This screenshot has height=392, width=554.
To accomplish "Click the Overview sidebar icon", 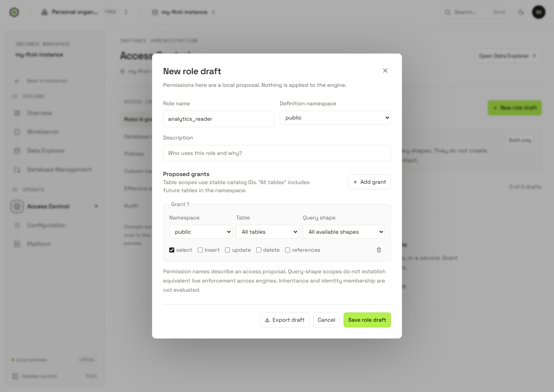I will pyautogui.click(x=17, y=113).
